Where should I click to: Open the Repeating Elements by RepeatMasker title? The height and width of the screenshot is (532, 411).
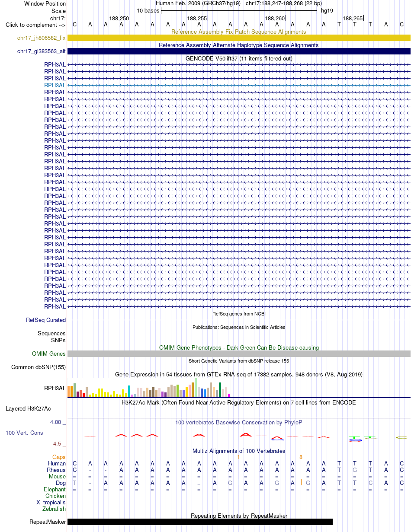tap(239, 516)
